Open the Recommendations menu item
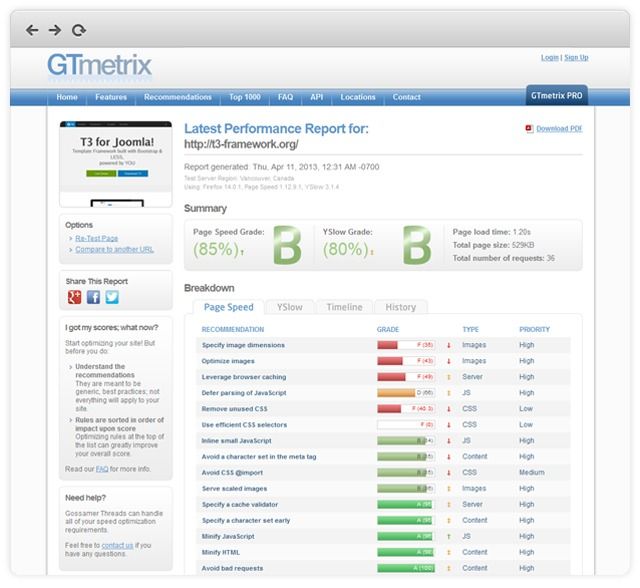This screenshot has height=588, width=640. point(178,97)
